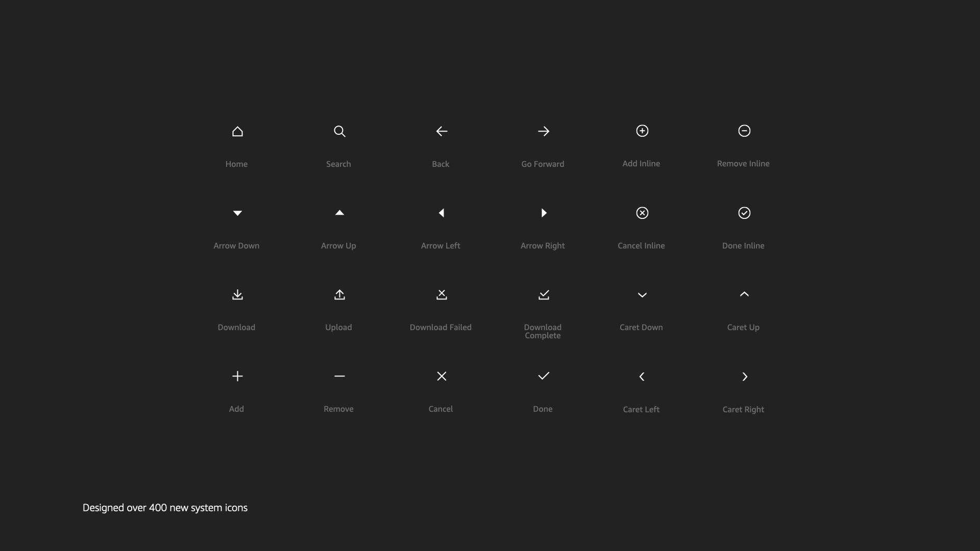Expand using the Arrow Right triangle
The image size is (980, 551).
point(544,213)
